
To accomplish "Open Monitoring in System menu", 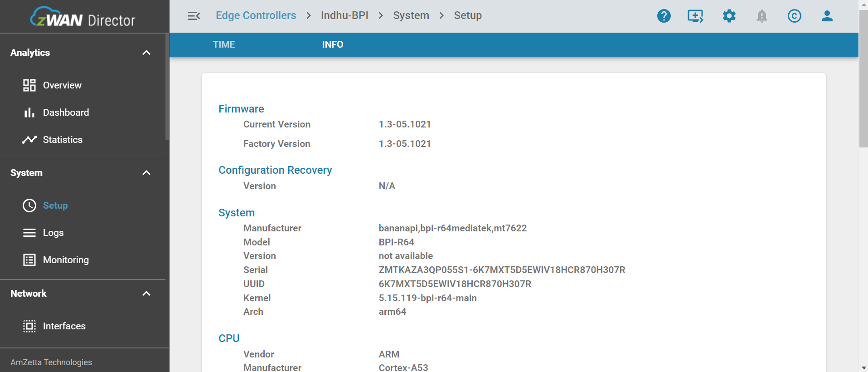I will click(66, 260).
